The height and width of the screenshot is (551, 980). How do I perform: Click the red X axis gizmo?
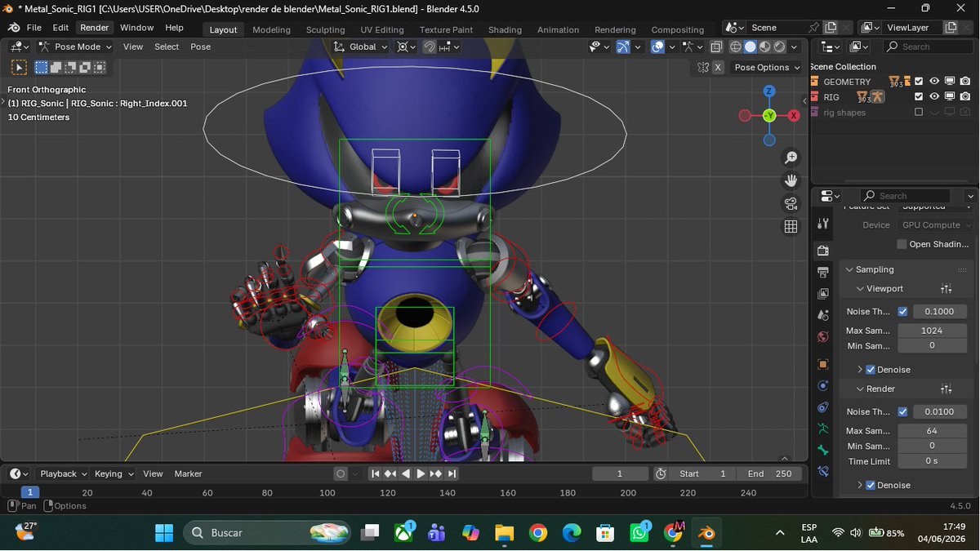point(793,116)
